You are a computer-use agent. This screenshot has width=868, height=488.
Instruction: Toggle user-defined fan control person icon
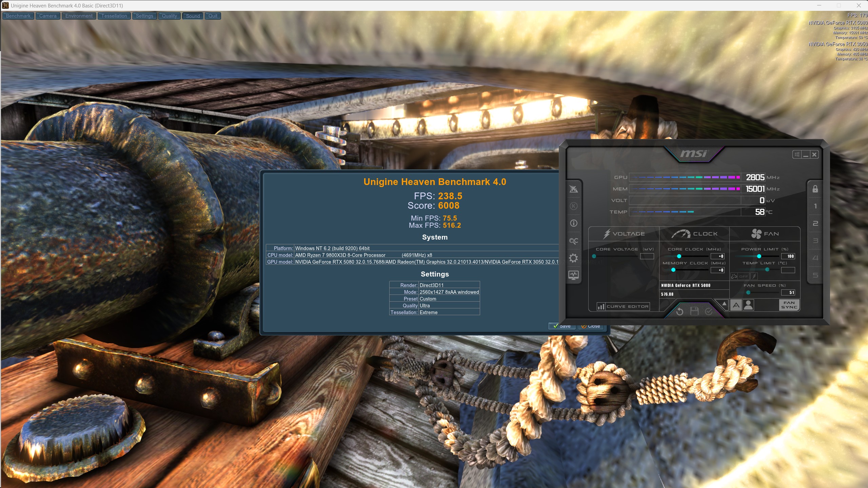[748, 305]
